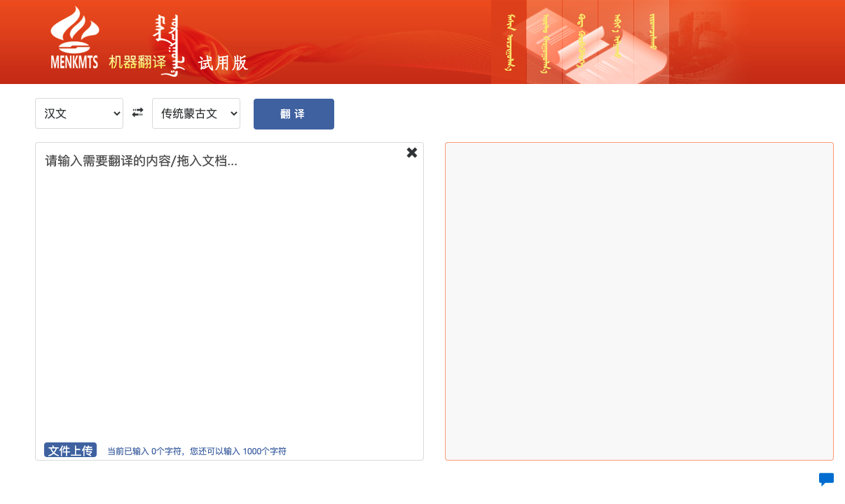Click the middle Mongolian header navigation entry
Screen dimensions: 845x504
click(580, 41)
